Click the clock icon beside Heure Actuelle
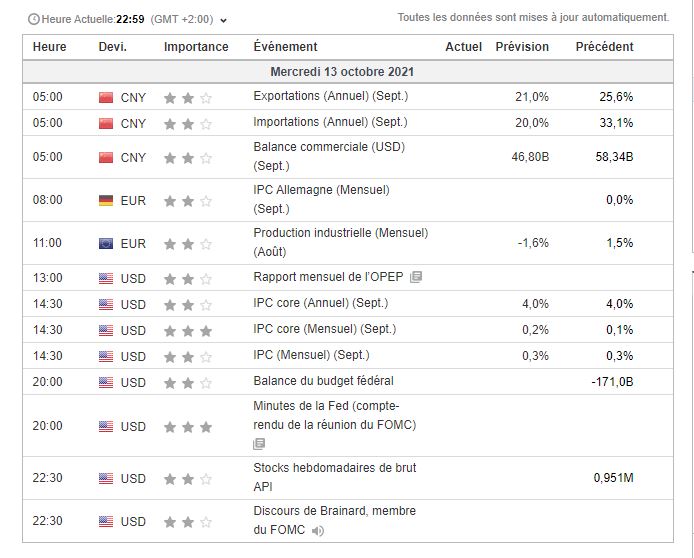The width and height of the screenshot is (694, 558). pos(34,20)
